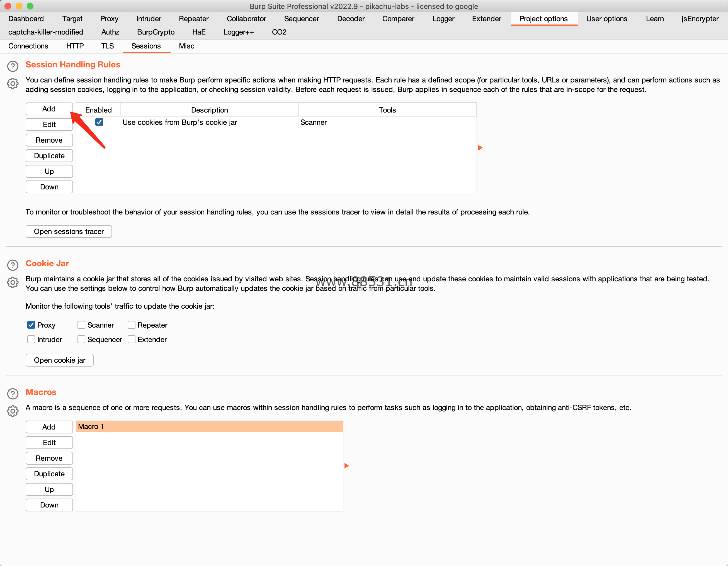The height and width of the screenshot is (566, 728).
Task: Uncheck Proxy cookie jar monitoring
Action: pos(31,325)
